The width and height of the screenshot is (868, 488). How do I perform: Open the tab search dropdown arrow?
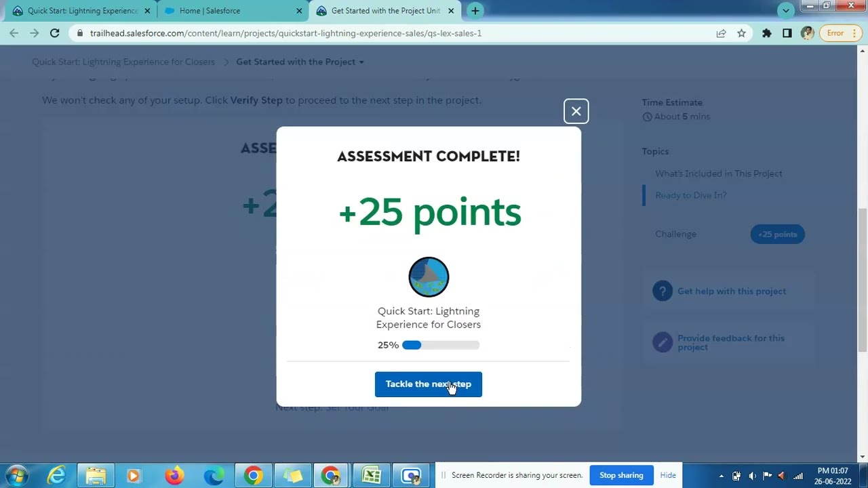pyautogui.click(x=786, y=11)
